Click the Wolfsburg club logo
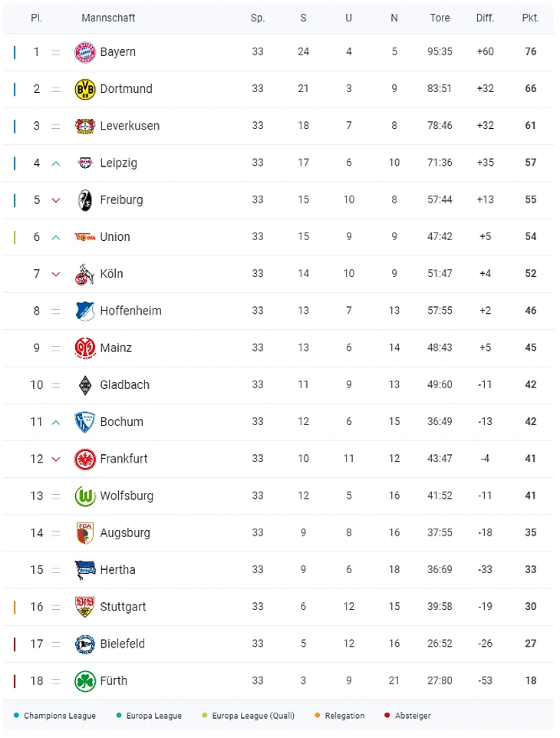 (84, 496)
